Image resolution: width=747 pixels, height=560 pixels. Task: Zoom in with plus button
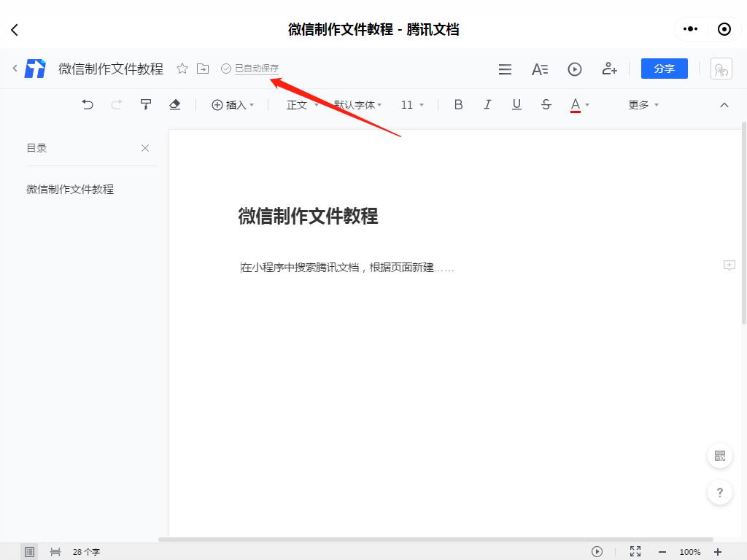[x=718, y=552]
